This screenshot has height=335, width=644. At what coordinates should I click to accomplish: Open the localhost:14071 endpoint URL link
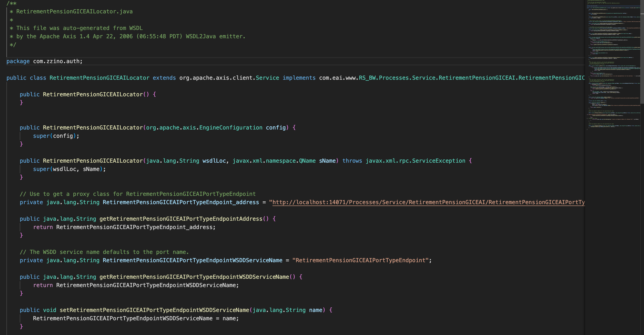point(429,202)
